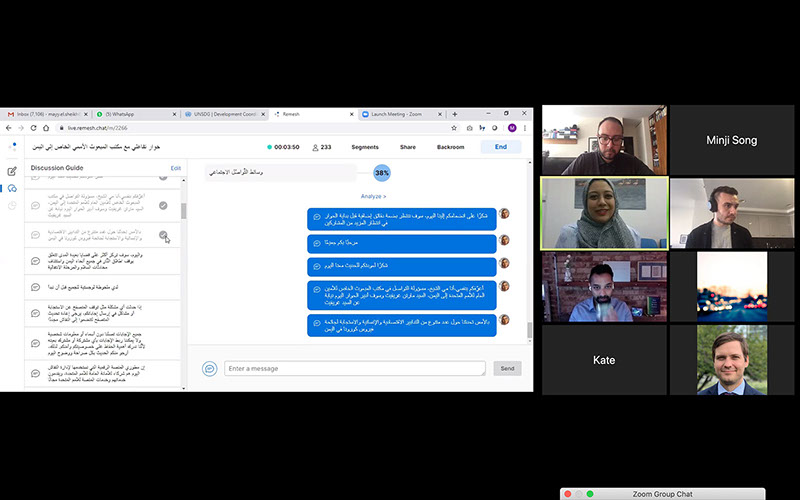Click the 38% progress indicator circle
800x500 pixels.
382,173
